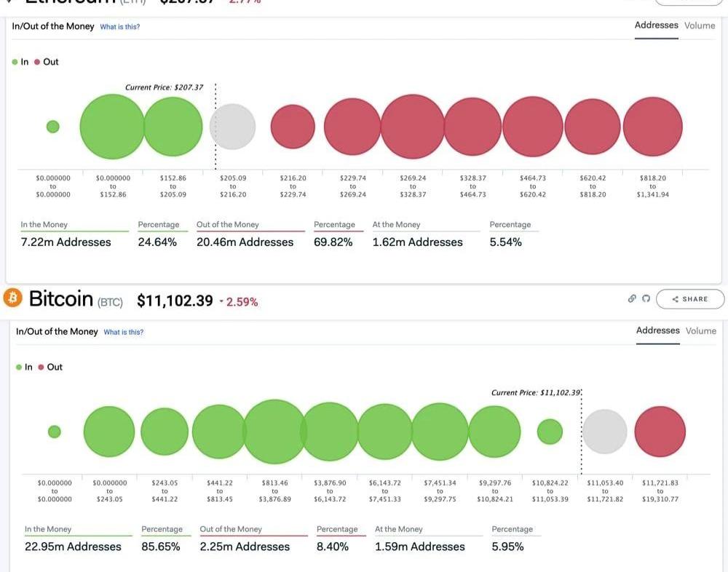
Task: Open 'What is this?' link in Ethereum panel
Action: (x=120, y=27)
